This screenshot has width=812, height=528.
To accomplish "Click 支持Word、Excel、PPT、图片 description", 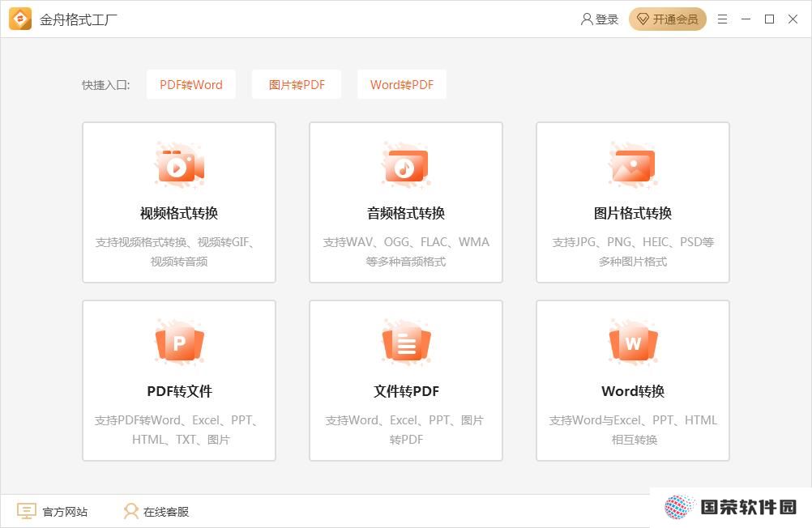I will pos(404,420).
